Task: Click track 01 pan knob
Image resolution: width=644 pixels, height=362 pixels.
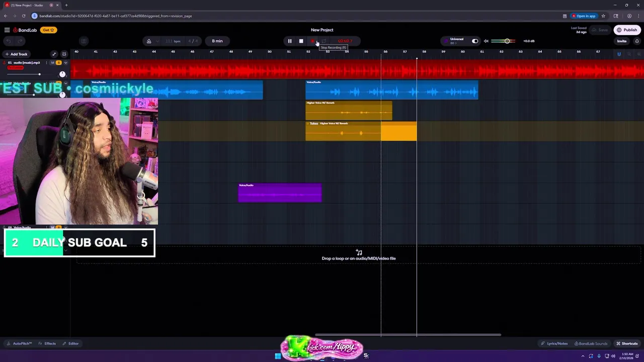Action: (62, 74)
